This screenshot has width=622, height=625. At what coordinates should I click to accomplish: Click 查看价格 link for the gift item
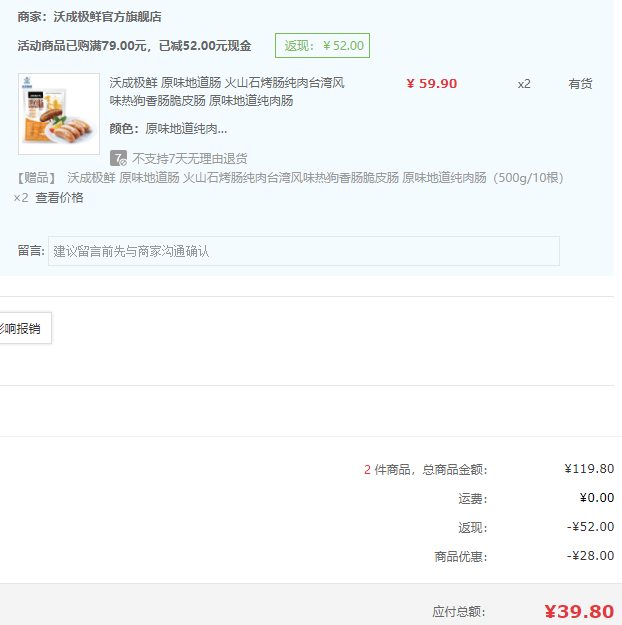[x=59, y=198]
